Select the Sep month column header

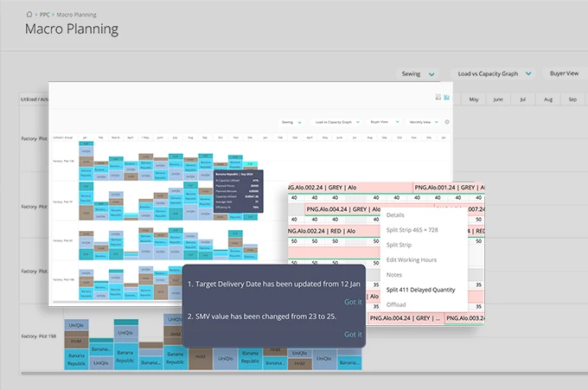click(573, 99)
